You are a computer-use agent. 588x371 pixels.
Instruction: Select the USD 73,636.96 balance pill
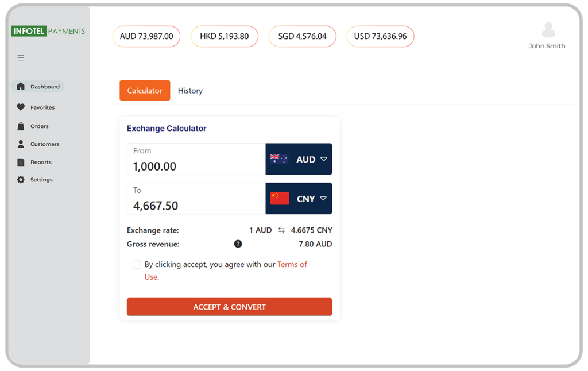pyautogui.click(x=380, y=36)
